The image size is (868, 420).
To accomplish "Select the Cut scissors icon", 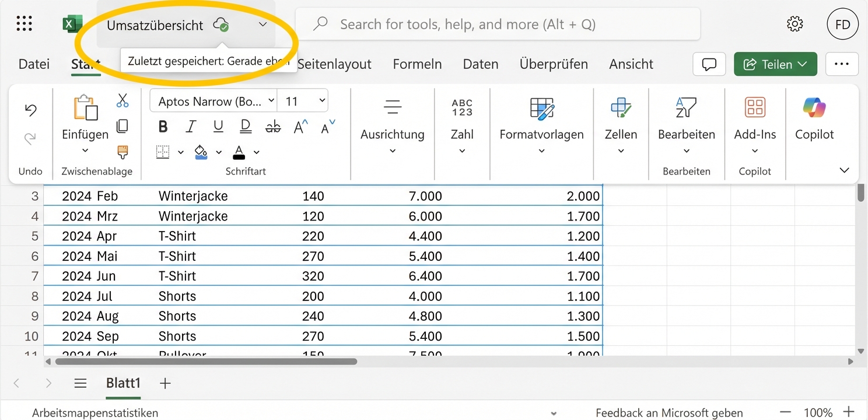I will click(x=123, y=100).
